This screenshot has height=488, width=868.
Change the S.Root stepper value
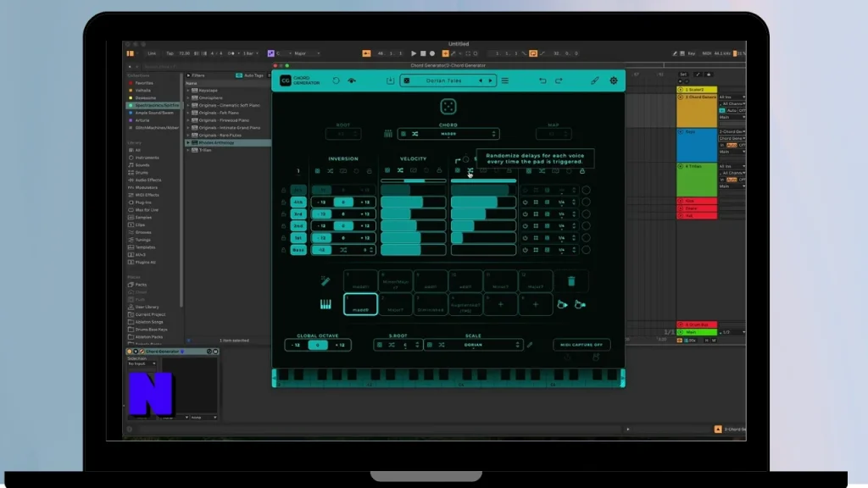click(x=417, y=345)
